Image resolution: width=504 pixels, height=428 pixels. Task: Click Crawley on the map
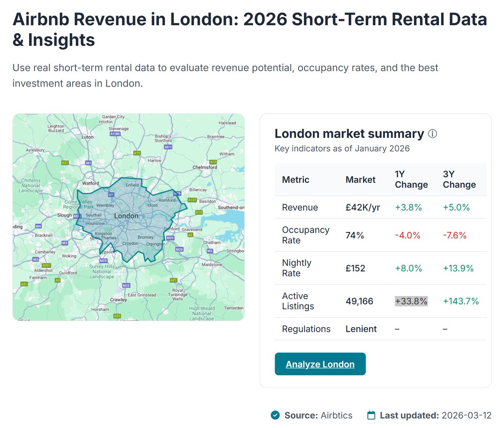118,300
